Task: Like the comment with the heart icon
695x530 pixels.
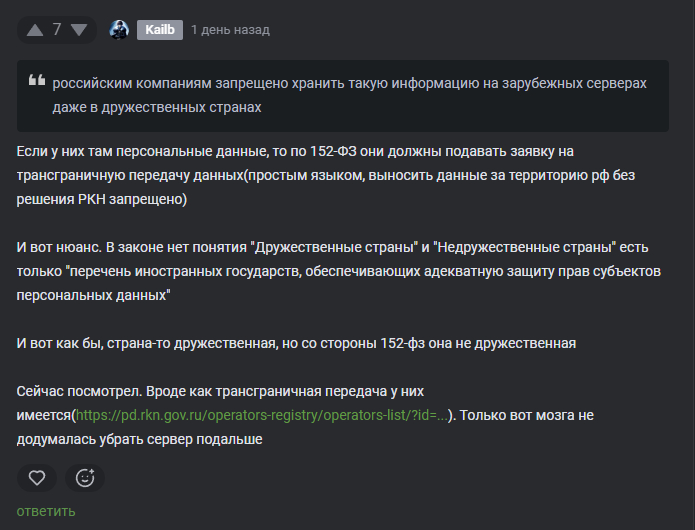Action: coord(37,478)
